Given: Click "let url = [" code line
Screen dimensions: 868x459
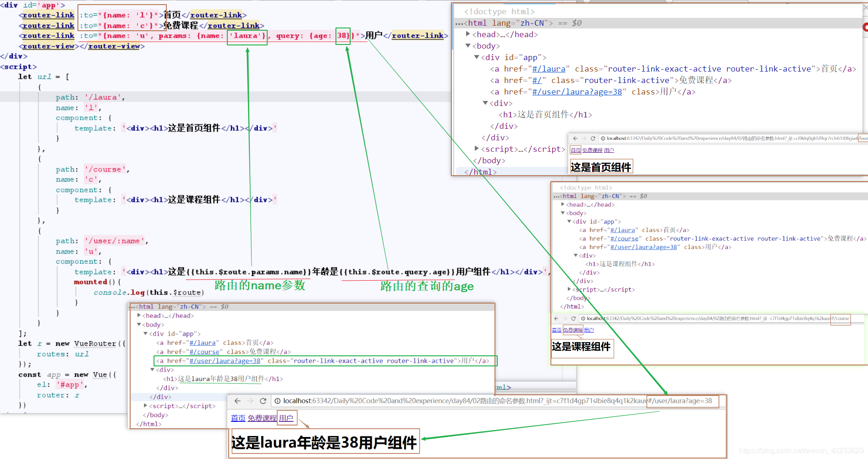Looking at the screenshot, I should coord(44,77).
